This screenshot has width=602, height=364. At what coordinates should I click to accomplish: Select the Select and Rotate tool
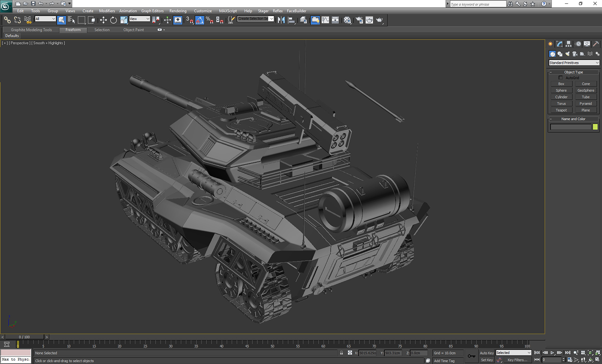(x=113, y=20)
